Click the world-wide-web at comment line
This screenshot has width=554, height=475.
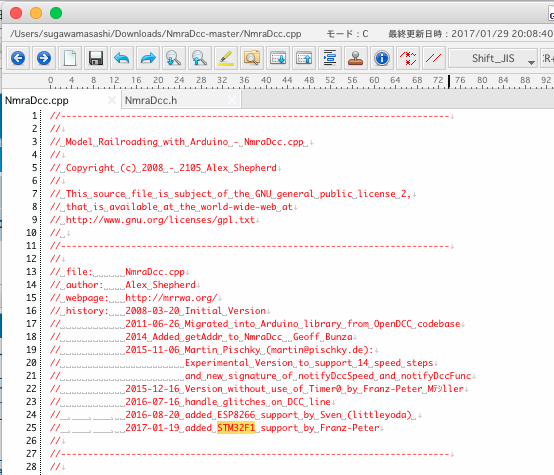pos(171,207)
